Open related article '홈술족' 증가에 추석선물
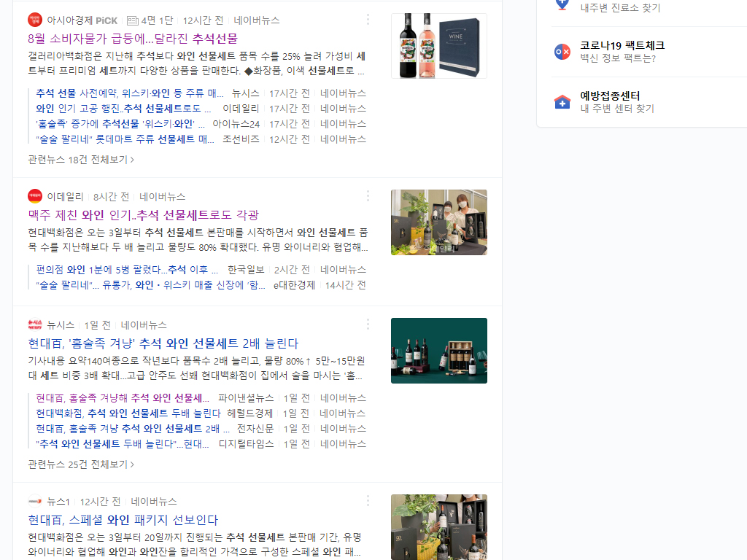This screenshot has width=747, height=560. pyautogui.click(x=120, y=123)
